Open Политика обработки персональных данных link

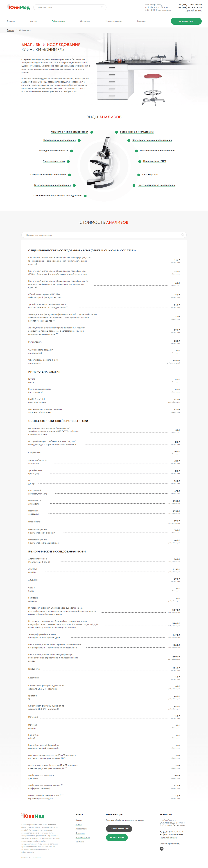tap(125, 820)
